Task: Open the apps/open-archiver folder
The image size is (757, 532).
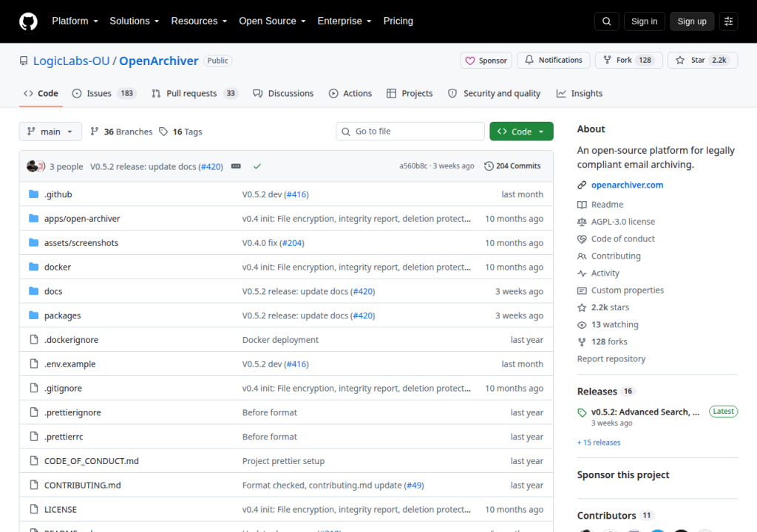Action: [82, 219]
